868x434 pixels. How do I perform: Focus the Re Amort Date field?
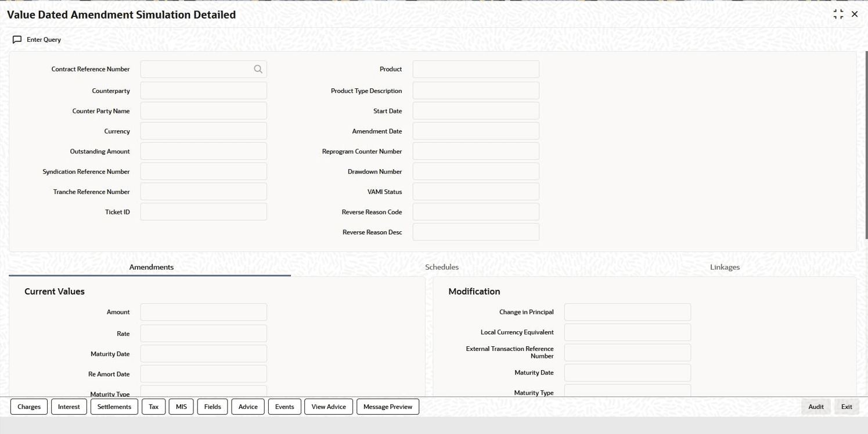[204, 374]
